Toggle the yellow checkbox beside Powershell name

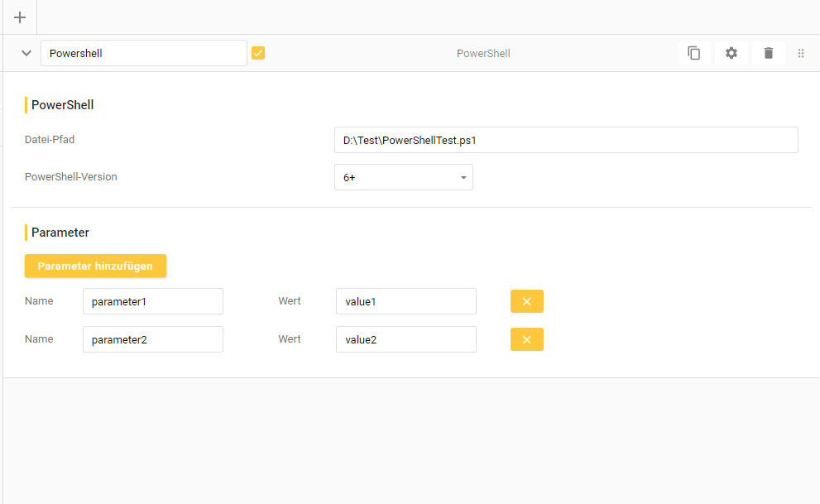coord(258,53)
